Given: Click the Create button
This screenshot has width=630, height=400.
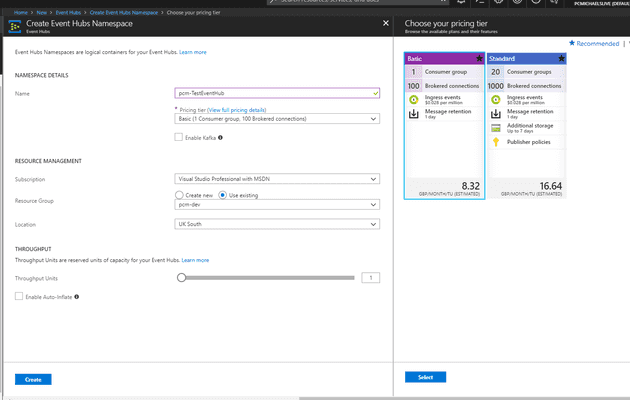Looking at the screenshot, I should [33, 380].
